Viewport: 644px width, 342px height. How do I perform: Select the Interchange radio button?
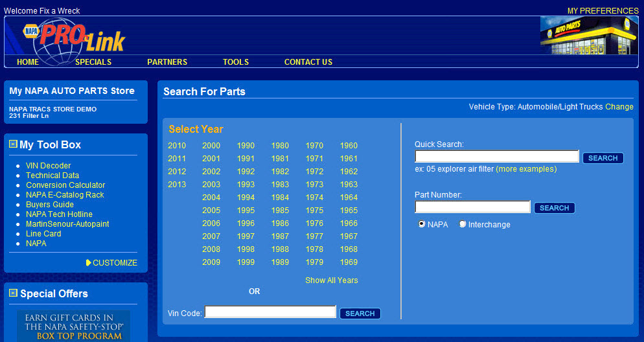click(463, 224)
